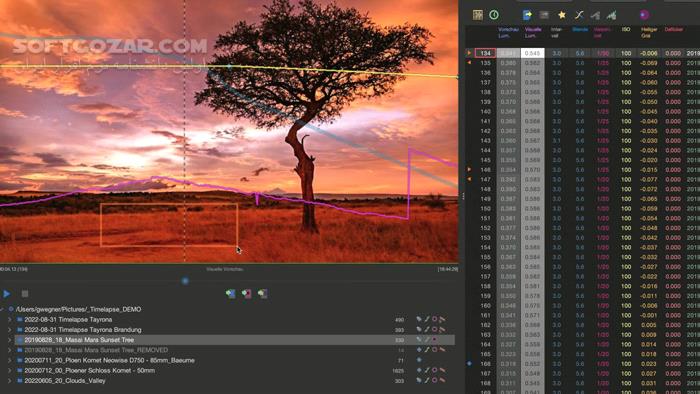Click the green ramp staircase icon

611,16
